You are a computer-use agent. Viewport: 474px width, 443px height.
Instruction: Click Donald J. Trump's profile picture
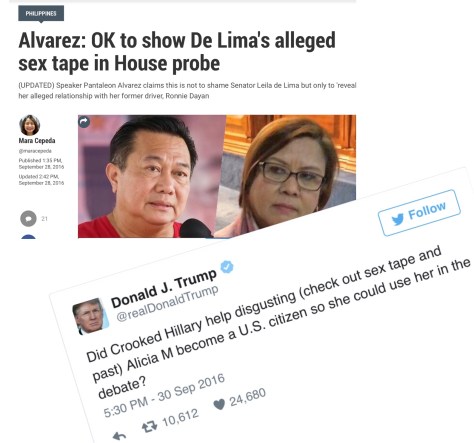90,316
